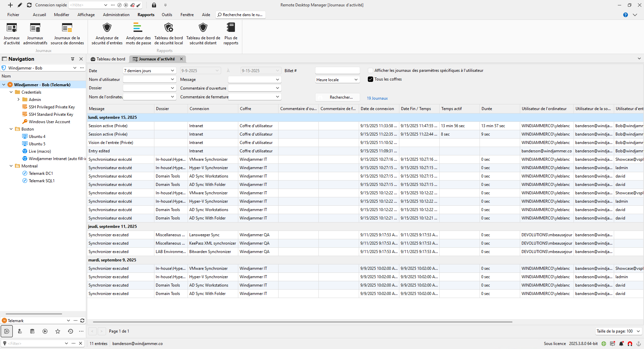Select the vault settings icon in bottom bar
Viewport: 644px width, 349px height.
click(x=7, y=331)
